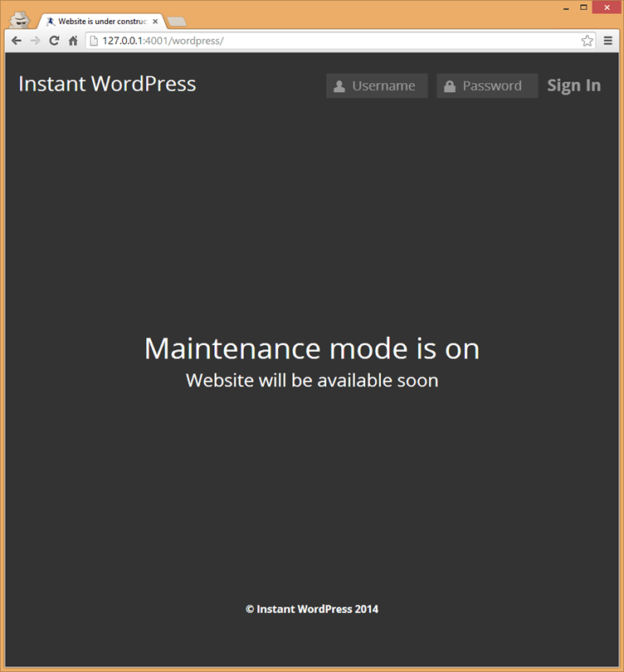Click the incognito spy icon
624x672 pixels.
coord(21,20)
